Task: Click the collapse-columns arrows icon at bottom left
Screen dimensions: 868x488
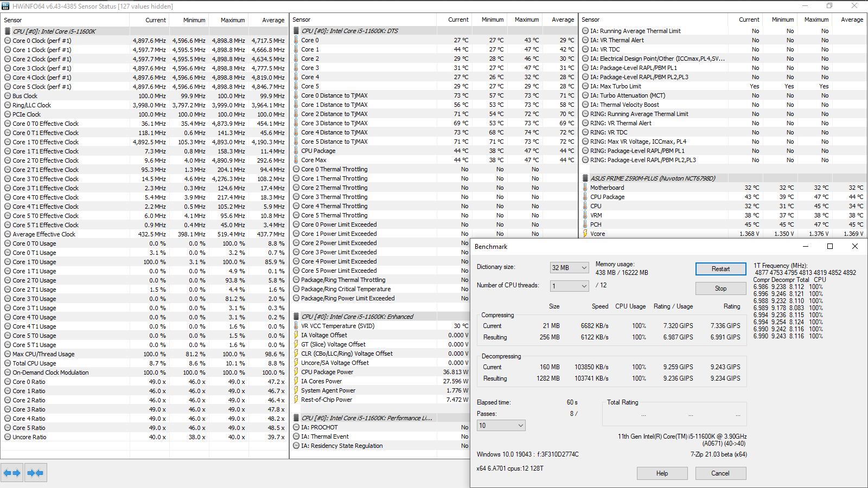Action: [x=35, y=473]
